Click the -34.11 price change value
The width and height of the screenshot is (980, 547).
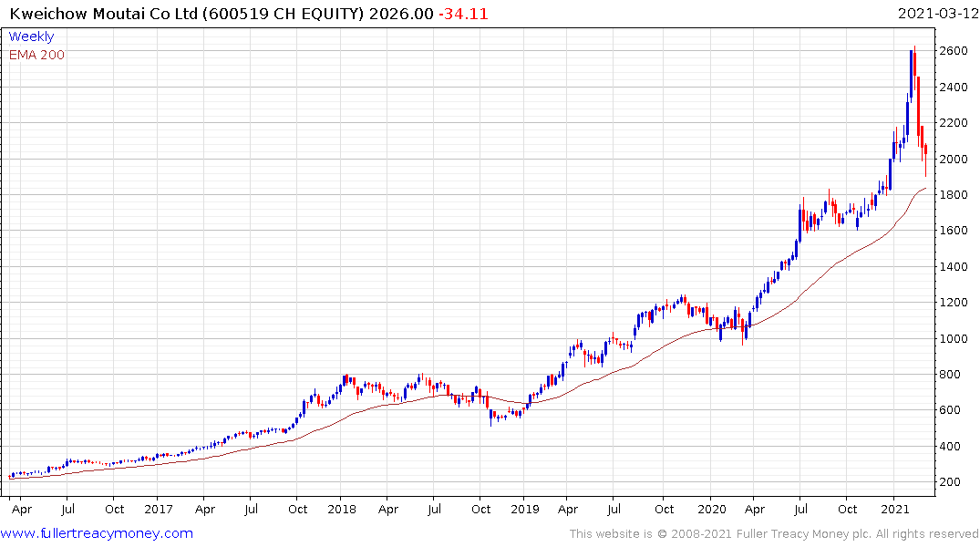coord(463,14)
